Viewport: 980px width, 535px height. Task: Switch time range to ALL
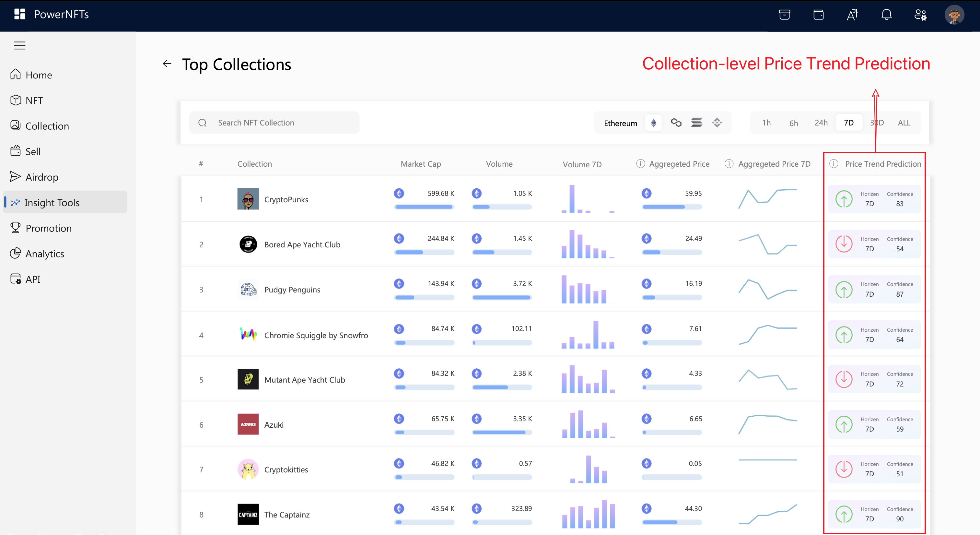click(904, 123)
